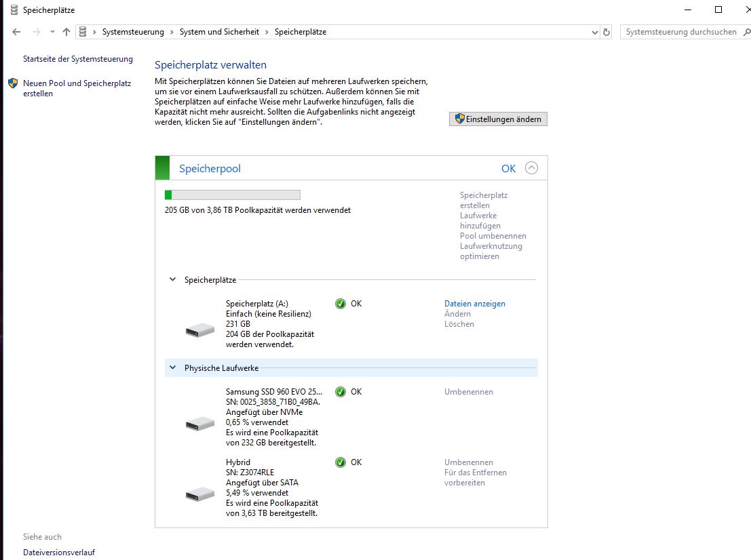Click Ändern link for Speicherplatz (A:)
The width and height of the screenshot is (751, 560).
coord(457,313)
